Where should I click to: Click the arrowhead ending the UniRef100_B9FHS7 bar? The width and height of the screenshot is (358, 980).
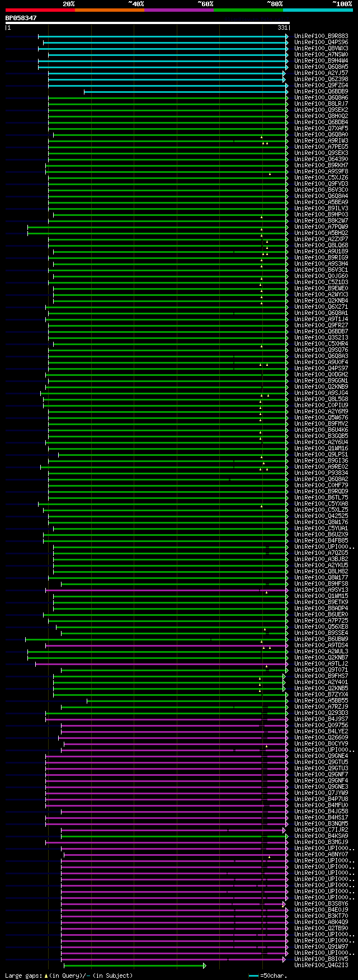284,676
